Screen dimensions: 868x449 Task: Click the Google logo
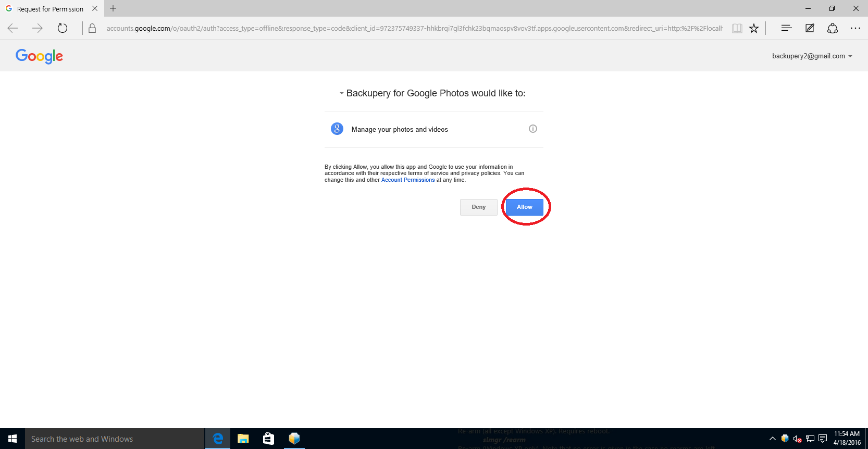point(40,56)
